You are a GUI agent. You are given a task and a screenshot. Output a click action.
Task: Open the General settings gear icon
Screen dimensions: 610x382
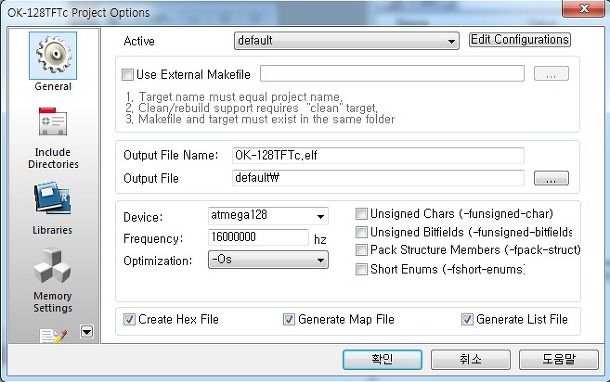pyautogui.click(x=53, y=56)
